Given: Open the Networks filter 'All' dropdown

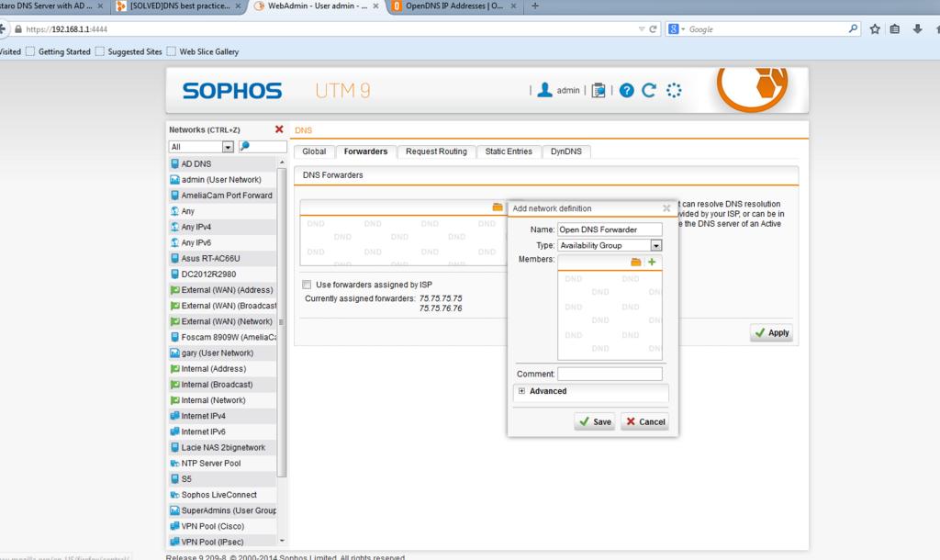Looking at the screenshot, I should click(201, 147).
